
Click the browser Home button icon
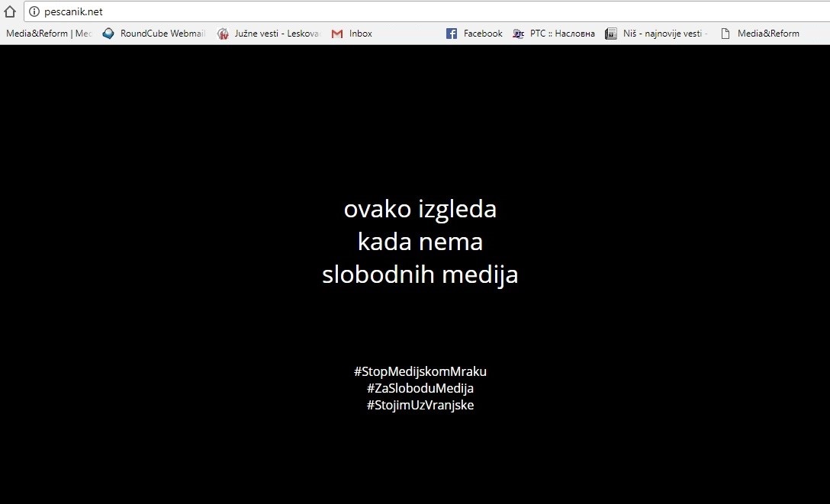point(10,11)
